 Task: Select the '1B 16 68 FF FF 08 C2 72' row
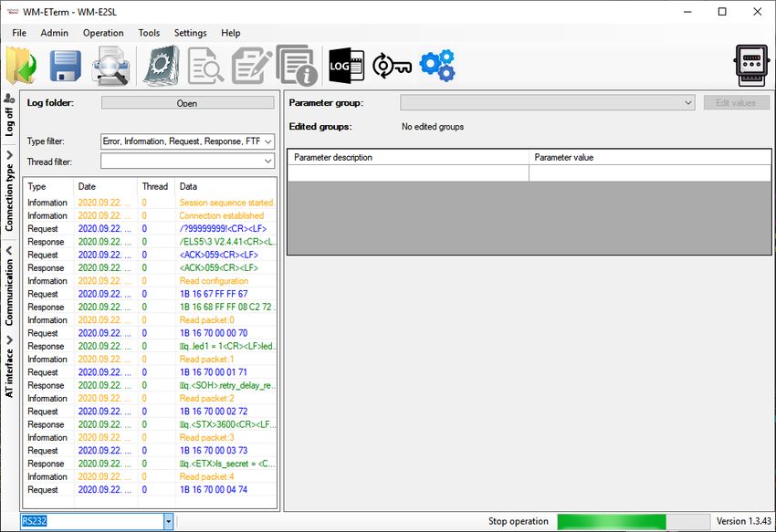(x=150, y=307)
